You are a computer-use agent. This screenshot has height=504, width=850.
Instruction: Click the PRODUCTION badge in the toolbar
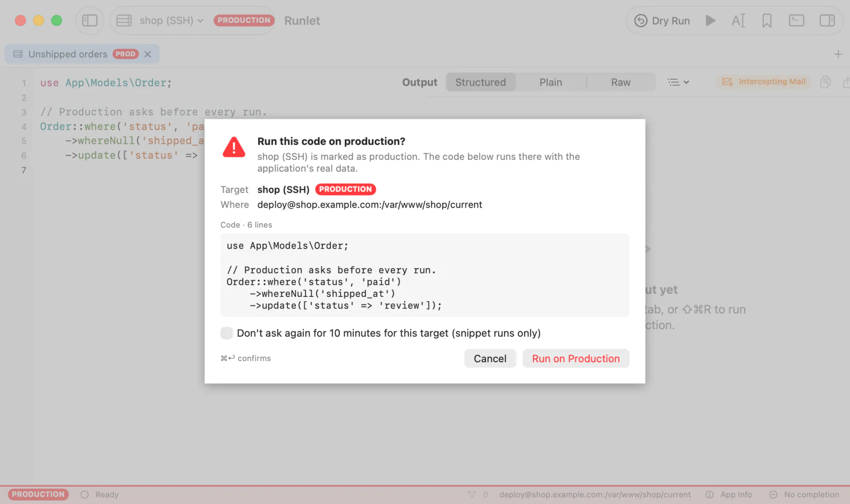tap(244, 21)
